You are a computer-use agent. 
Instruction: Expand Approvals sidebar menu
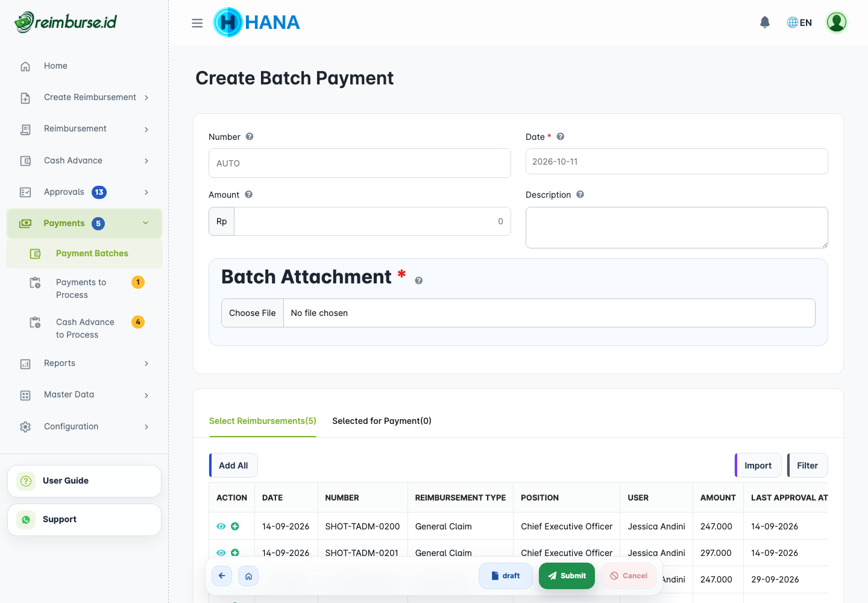tap(84, 192)
